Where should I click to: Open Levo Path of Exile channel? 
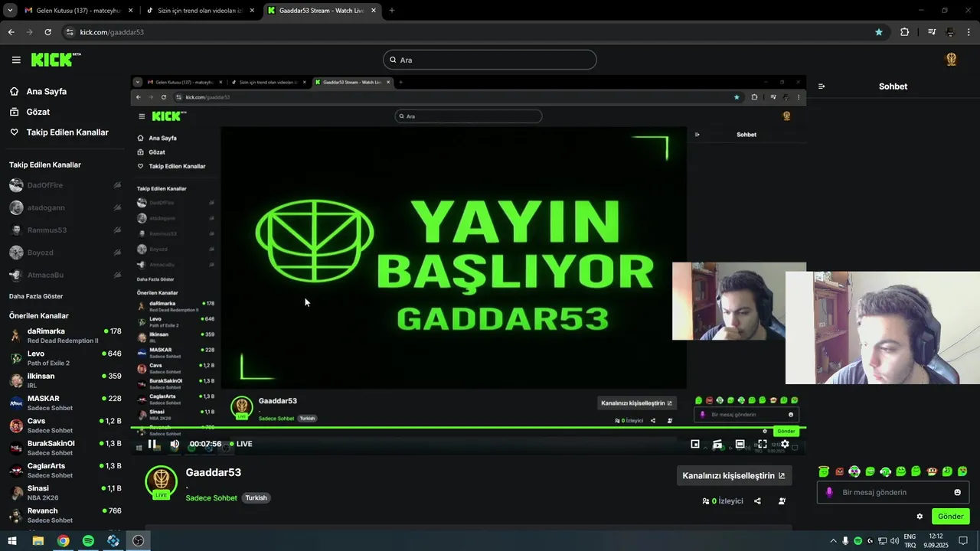(65, 358)
